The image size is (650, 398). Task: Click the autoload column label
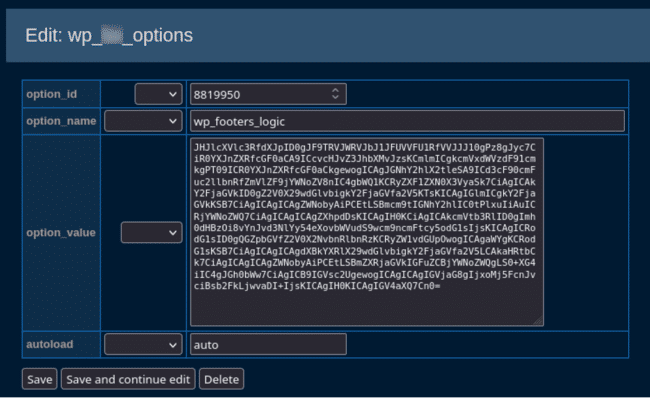pyautogui.click(x=49, y=344)
